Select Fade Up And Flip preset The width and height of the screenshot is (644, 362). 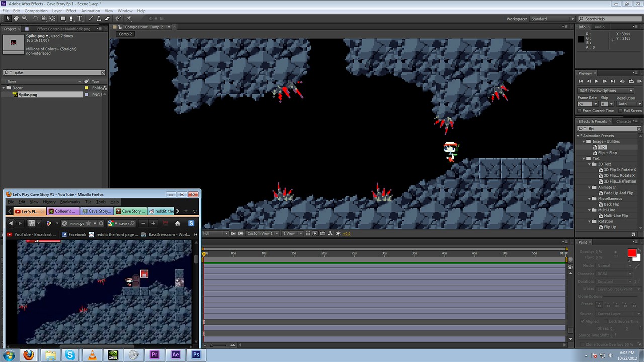(x=618, y=193)
